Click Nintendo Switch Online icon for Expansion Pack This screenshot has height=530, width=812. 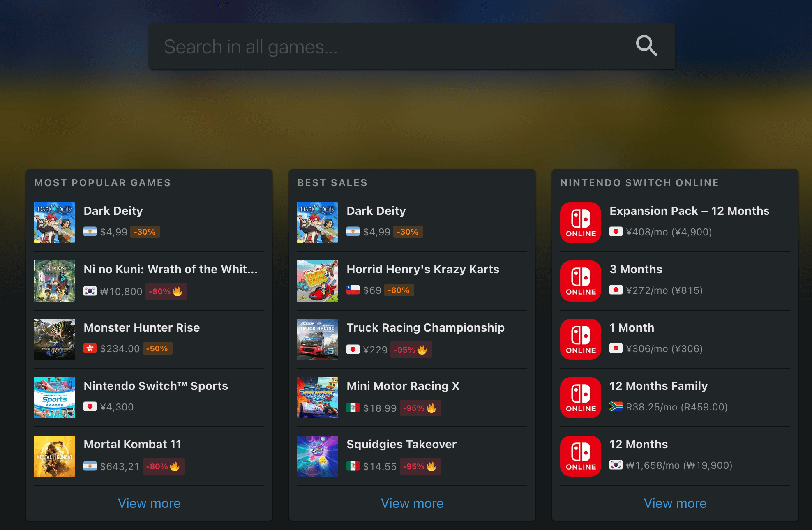coord(580,222)
